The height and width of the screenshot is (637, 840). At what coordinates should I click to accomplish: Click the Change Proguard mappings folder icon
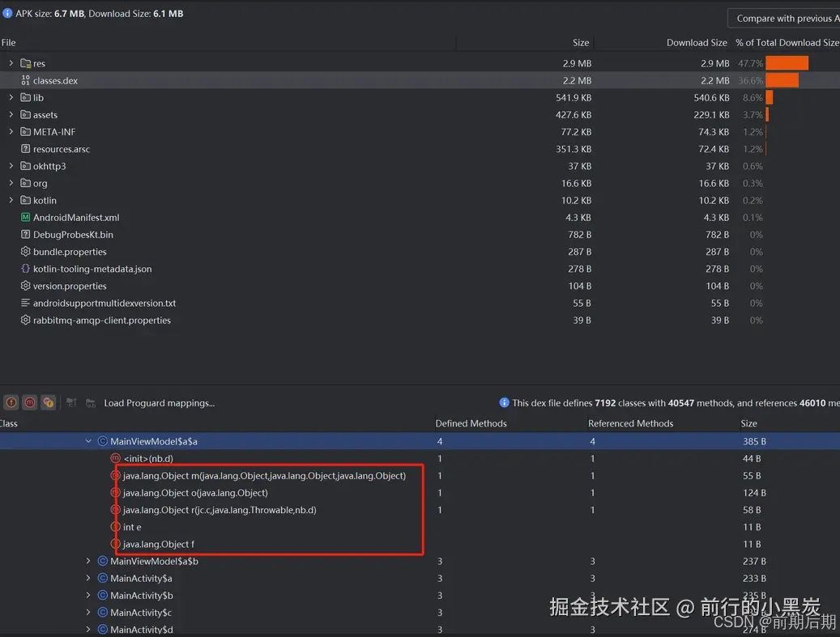(x=91, y=402)
